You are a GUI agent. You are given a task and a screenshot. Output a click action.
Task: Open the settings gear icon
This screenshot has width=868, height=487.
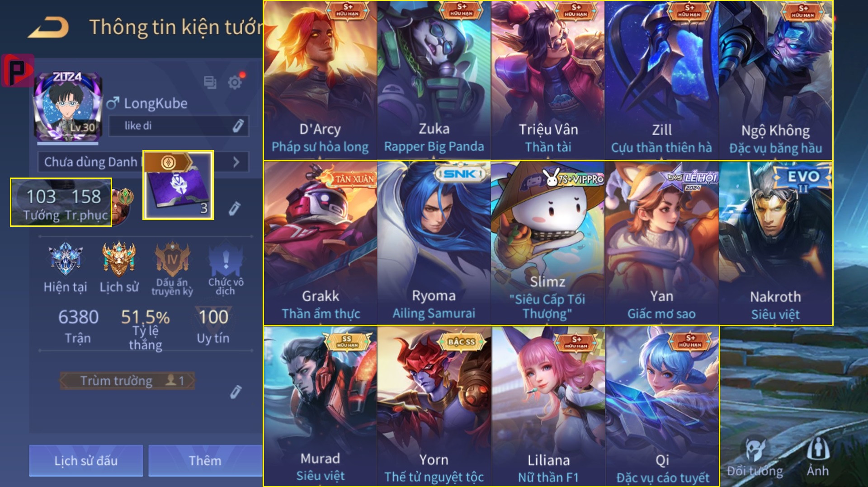235,83
